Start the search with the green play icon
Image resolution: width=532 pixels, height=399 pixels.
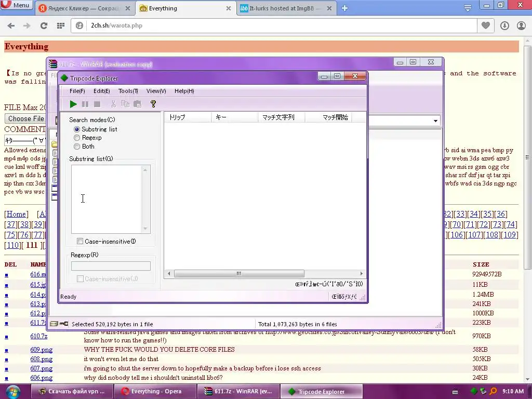[73, 104]
